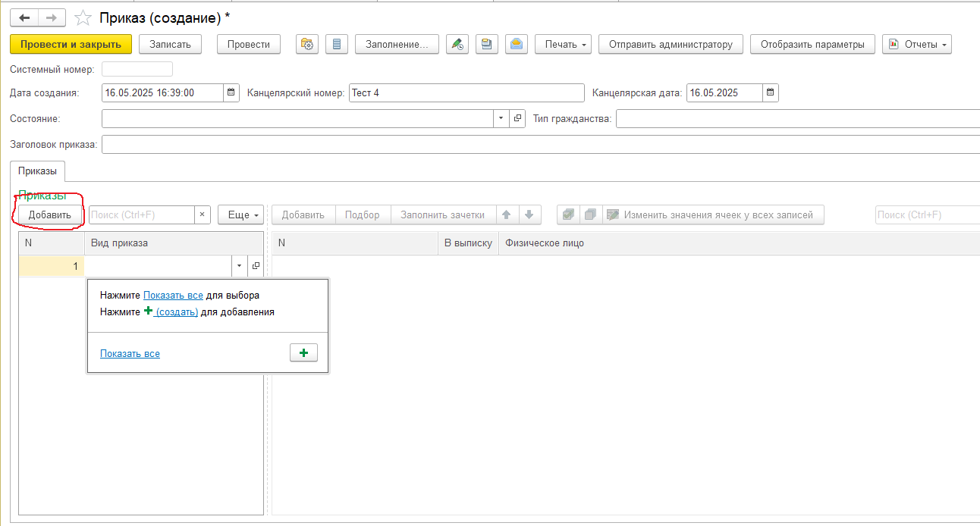Click the Заполнить зачетки button
Screen dimensions: 980x526
(443, 215)
